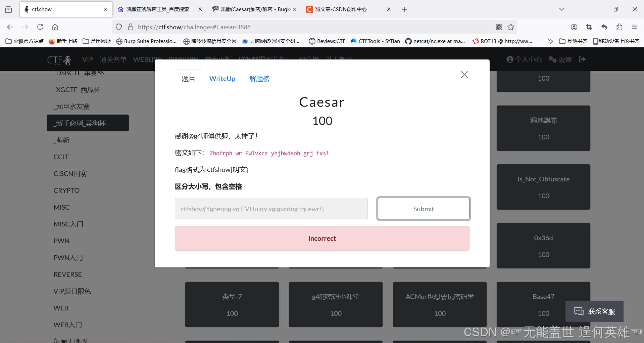
Task: Select the CRYPTO category in sidebar
Action: pyautogui.click(x=66, y=190)
